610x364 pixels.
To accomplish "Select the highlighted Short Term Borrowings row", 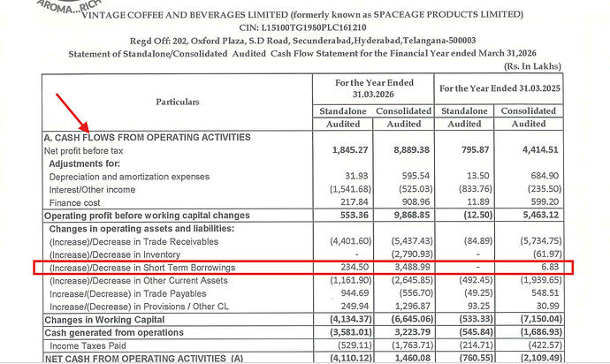I will click(303, 268).
